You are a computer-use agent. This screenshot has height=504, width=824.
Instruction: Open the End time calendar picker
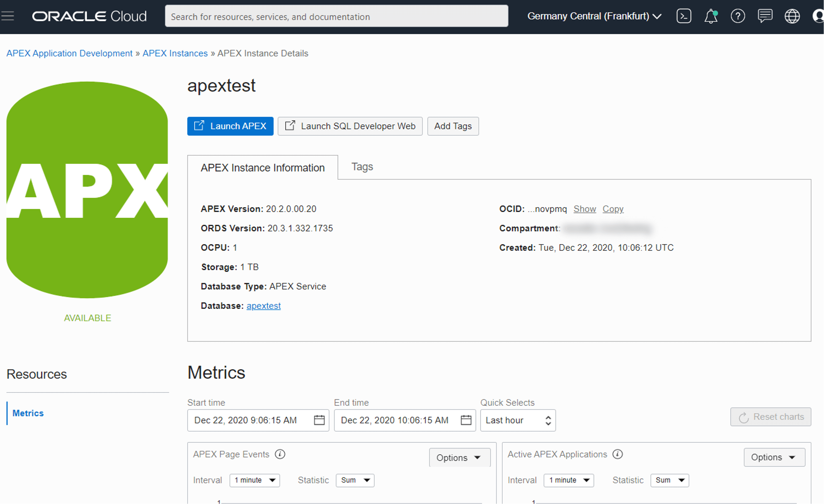[x=466, y=420]
